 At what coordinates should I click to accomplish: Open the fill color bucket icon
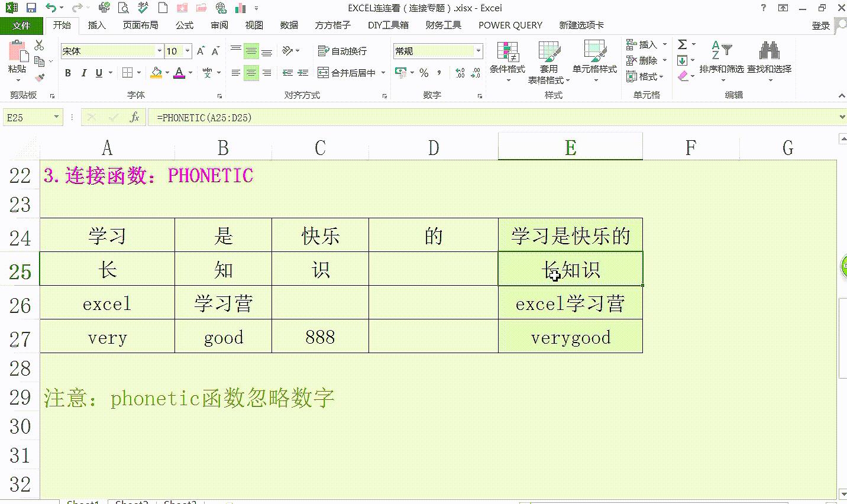coord(156,73)
